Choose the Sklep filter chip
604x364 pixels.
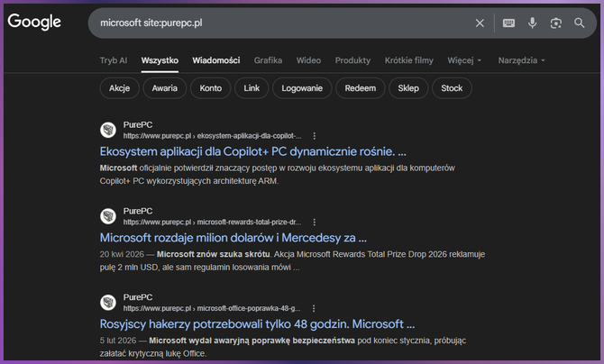point(408,88)
